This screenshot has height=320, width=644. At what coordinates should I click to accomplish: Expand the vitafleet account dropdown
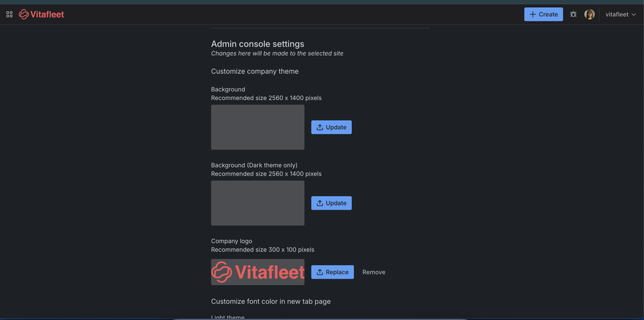(x=621, y=14)
